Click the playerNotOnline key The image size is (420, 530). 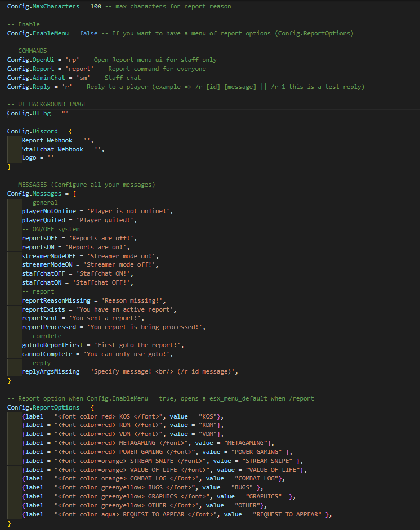pos(49,211)
